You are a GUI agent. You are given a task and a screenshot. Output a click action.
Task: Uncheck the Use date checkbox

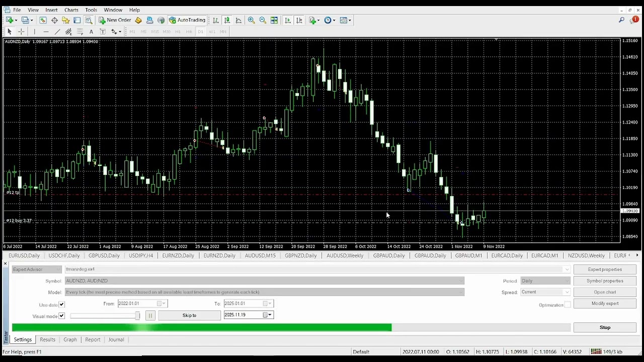[x=61, y=305]
